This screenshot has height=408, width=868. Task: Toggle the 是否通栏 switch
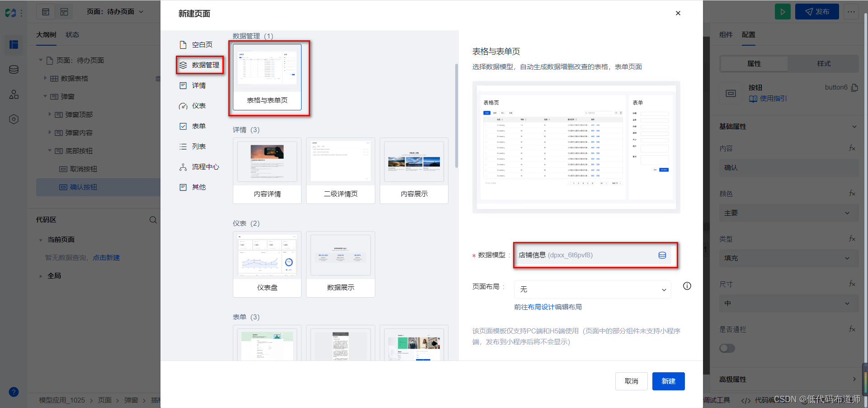tap(727, 348)
